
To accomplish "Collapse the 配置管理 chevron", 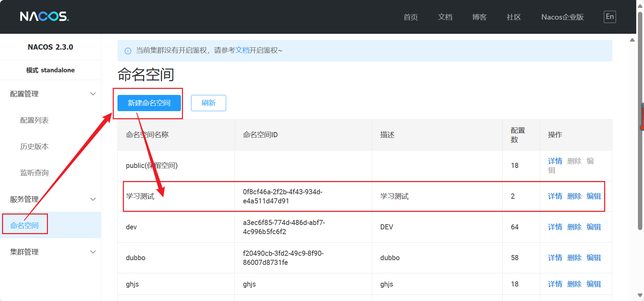I will (93, 94).
